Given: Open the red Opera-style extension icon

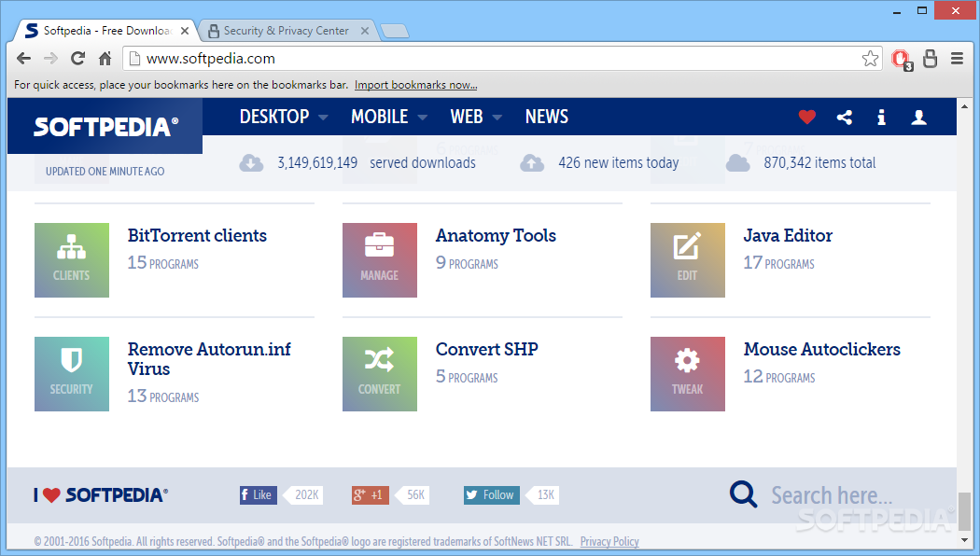Looking at the screenshot, I should click(902, 60).
